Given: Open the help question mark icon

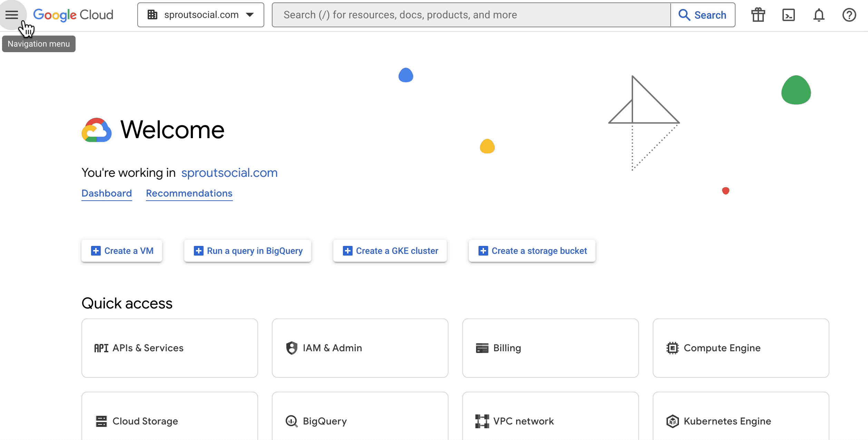Looking at the screenshot, I should click(849, 15).
